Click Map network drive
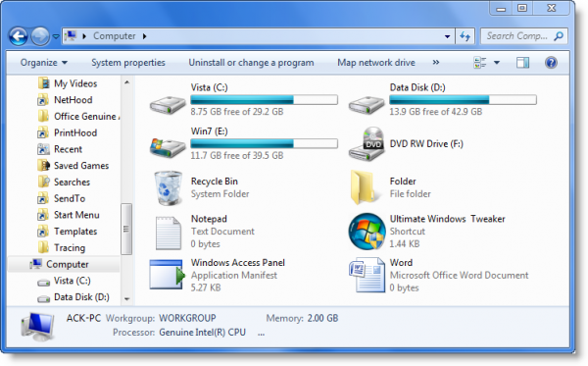The image size is (588, 366). [x=376, y=63]
